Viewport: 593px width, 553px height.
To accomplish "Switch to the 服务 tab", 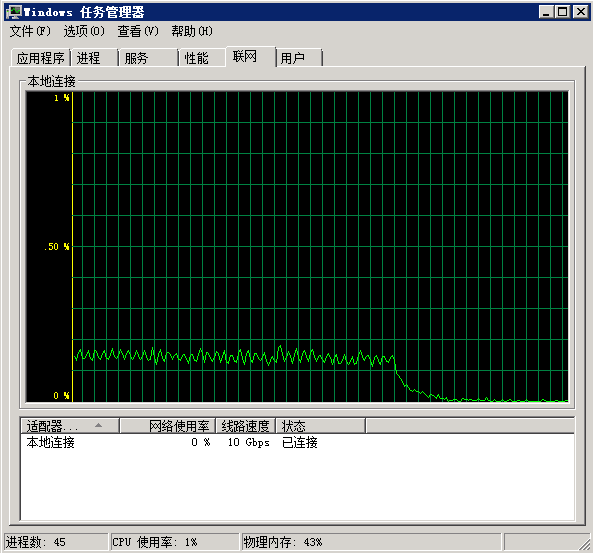I will tap(148, 58).
